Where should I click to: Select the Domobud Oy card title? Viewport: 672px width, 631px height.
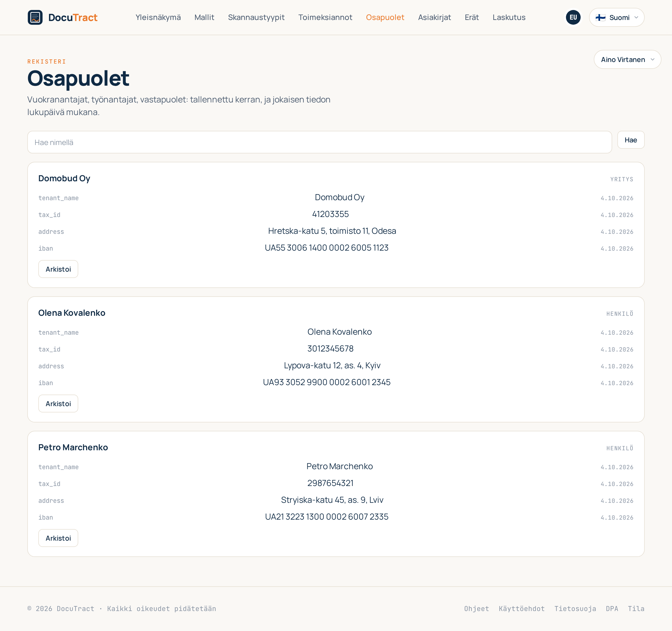pos(64,178)
